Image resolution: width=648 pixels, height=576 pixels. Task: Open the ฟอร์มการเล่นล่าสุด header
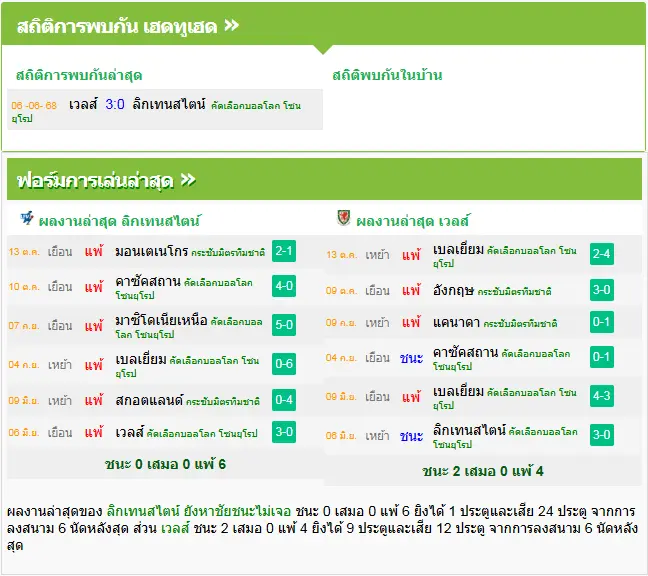pyautogui.click(x=324, y=180)
